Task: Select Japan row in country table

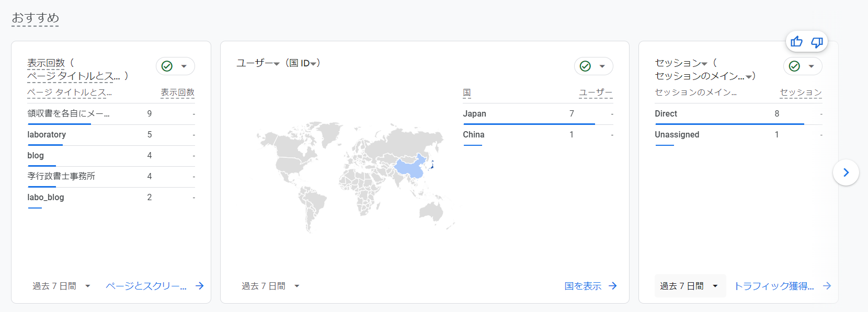Action: (x=538, y=114)
